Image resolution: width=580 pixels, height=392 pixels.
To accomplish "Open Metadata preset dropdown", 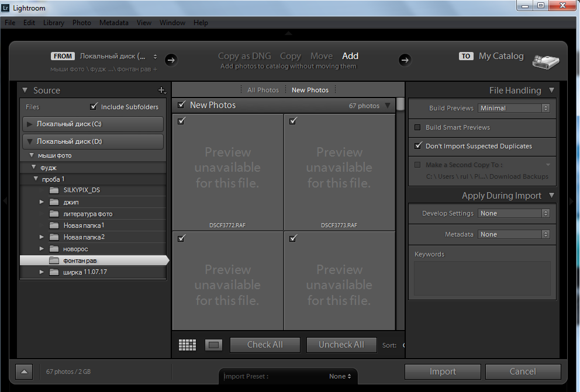I will pos(514,234).
